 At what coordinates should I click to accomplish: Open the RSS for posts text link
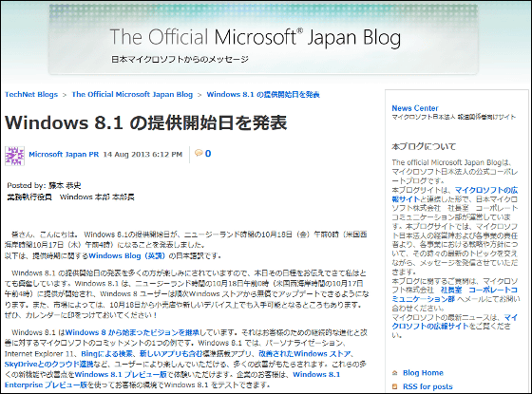click(x=427, y=386)
